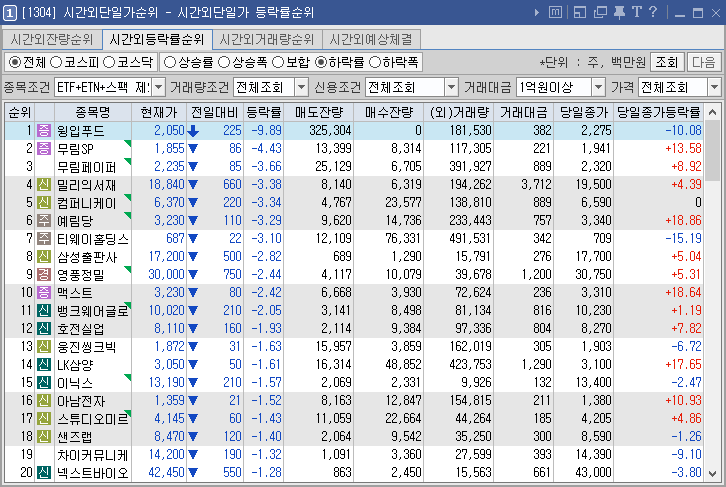Open the 거래량조건 dropdown
Image resolution: width=726 pixels, height=487 pixels.
pos(301,87)
